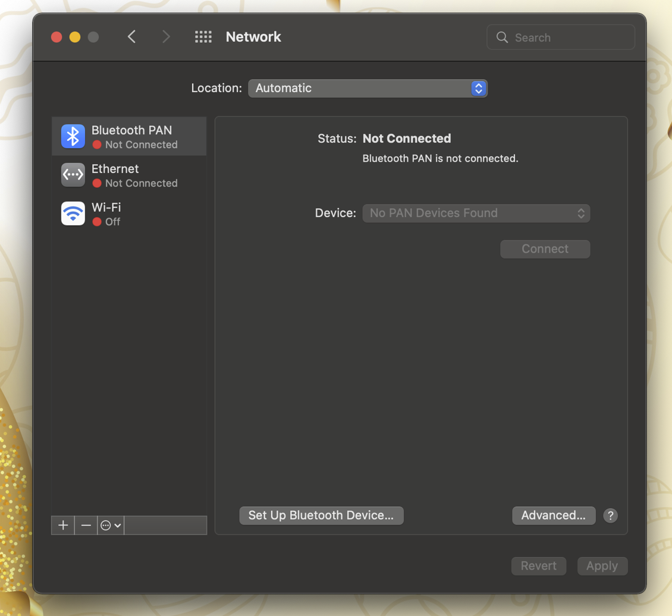Select the Ethernet service icon
Viewport: 672px width, 616px height.
point(73,175)
